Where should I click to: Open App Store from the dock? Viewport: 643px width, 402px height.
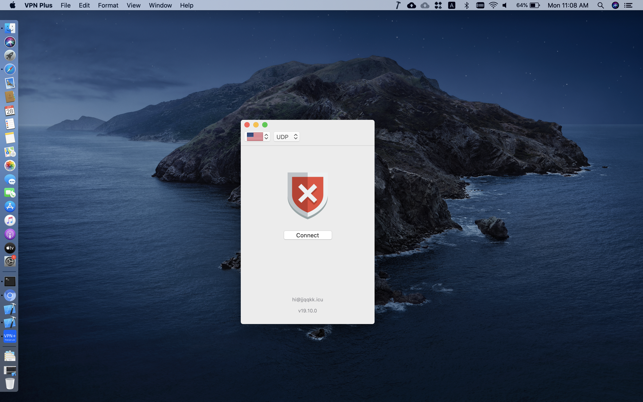point(10,207)
